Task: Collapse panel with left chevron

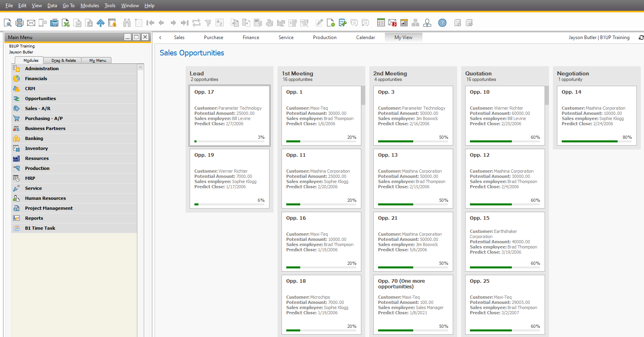Action: (160, 37)
